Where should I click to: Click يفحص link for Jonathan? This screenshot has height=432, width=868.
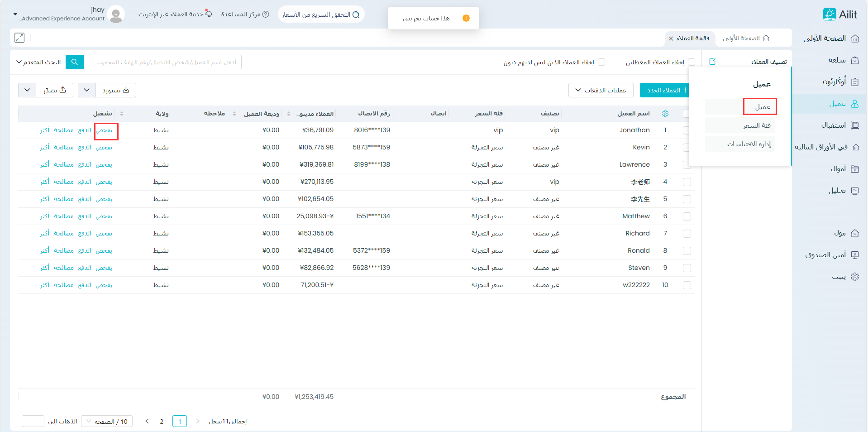pos(104,130)
